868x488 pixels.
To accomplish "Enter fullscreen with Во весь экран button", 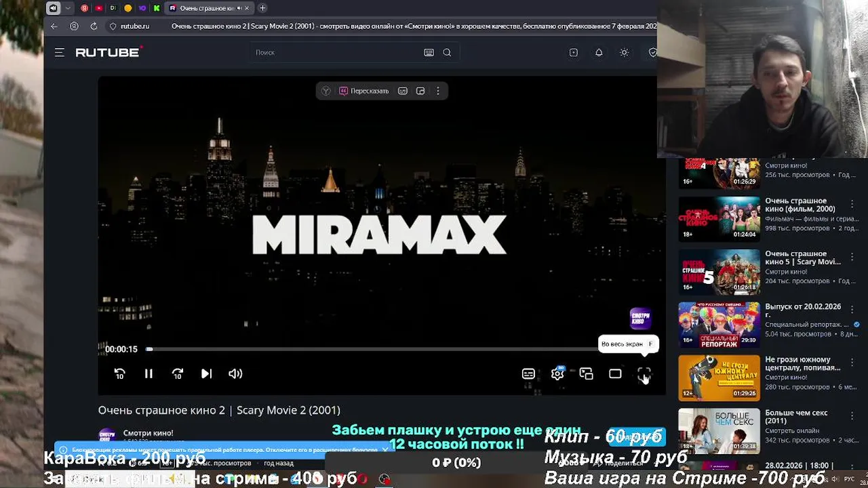I will tap(644, 373).
